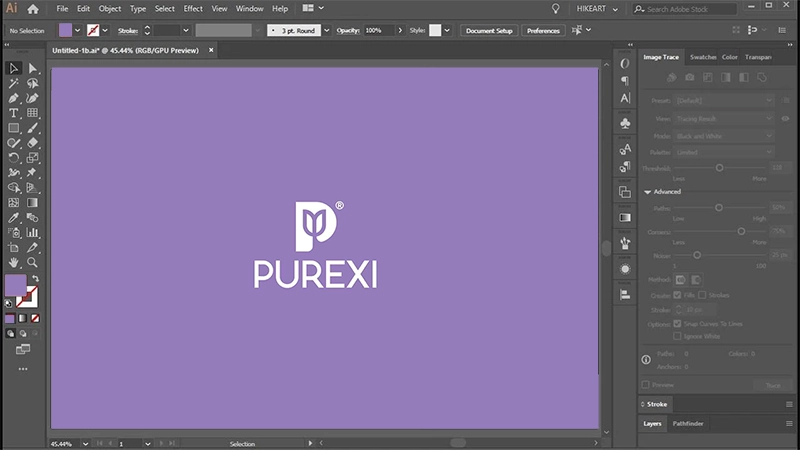The image size is (800, 450).
Task: Click the Preferences button
Action: 543,31
